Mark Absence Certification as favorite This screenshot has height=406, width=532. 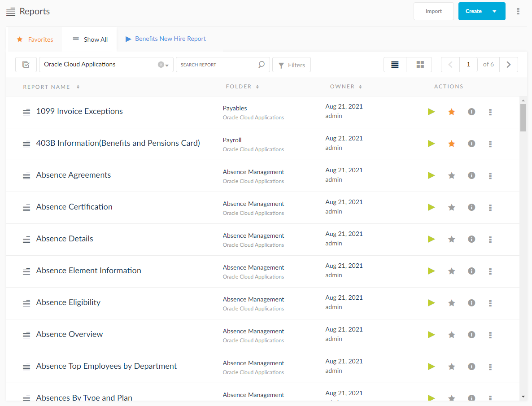[451, 207]
